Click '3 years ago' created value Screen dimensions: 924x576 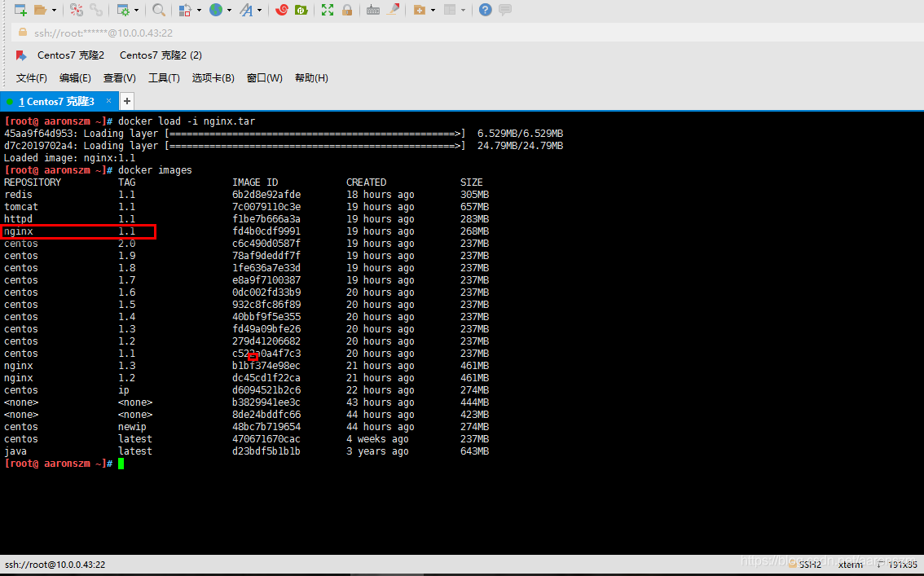(x=377, y=451)
